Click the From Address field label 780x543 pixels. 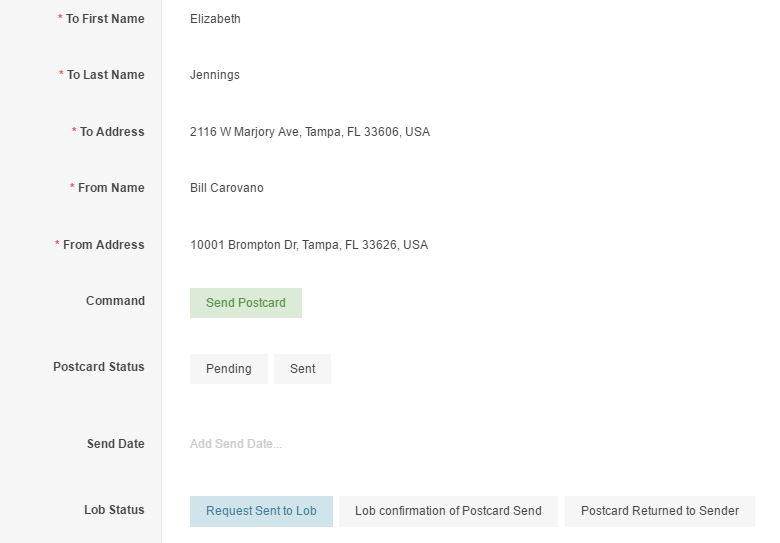pos(103,245)
